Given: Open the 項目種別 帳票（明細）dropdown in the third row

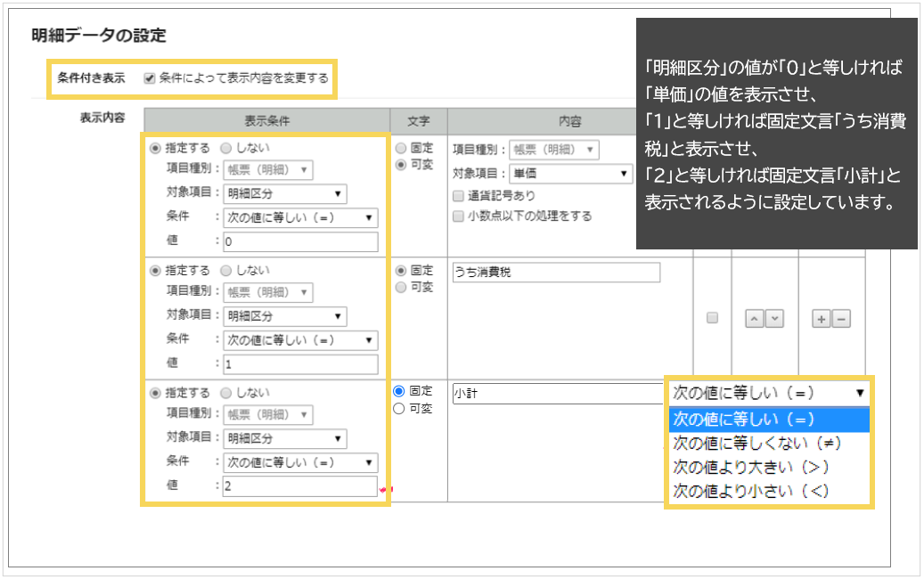Looking at the screenshot, I should tap(267, 414).
